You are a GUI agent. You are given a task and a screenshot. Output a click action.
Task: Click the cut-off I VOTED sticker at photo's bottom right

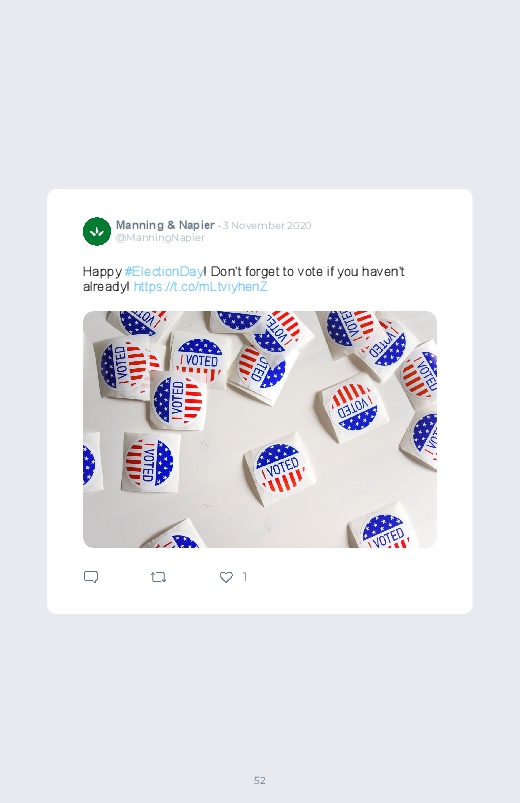(386, 532)
